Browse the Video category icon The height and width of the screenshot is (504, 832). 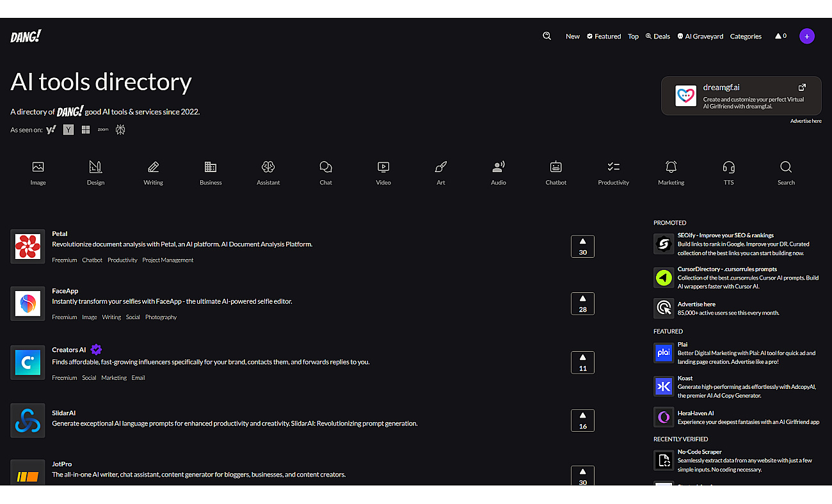(x=383, y=167)
